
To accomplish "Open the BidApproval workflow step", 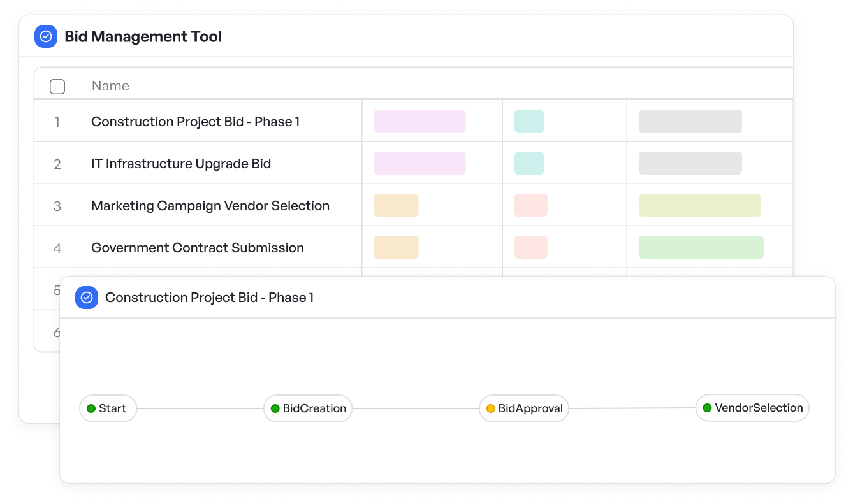I will [524, 408].
